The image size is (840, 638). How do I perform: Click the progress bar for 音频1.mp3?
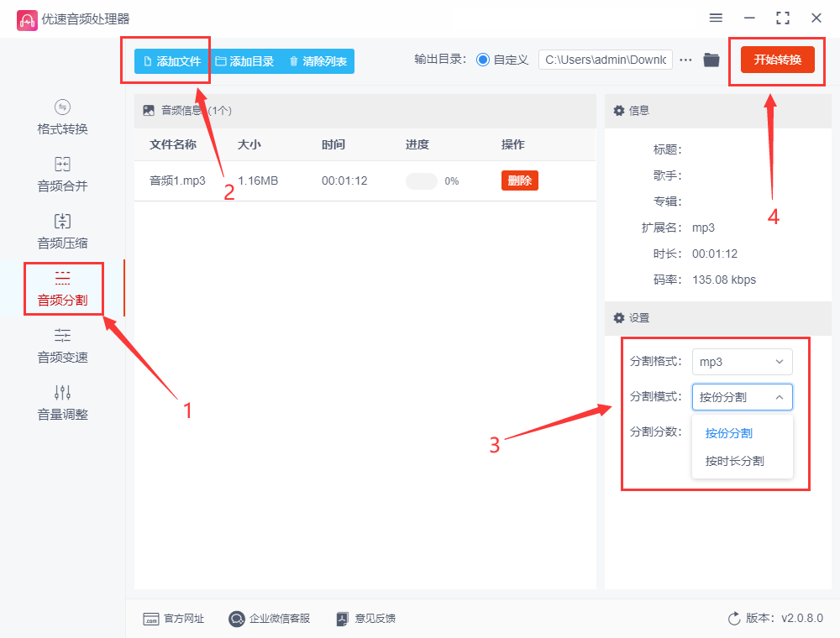coord(422,181)
